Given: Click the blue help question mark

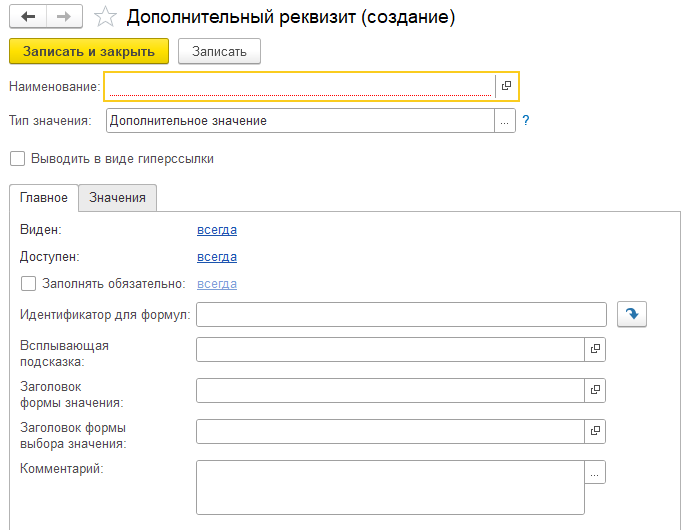Looking at the screenshot, I should (x=525, y=121).
